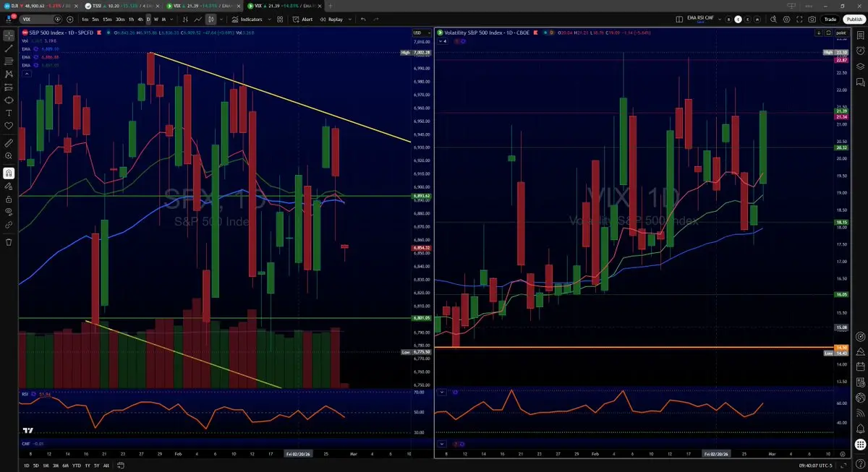Select the YTD date range
Viewport: 868px width, 472px height.
coord(76,466)
